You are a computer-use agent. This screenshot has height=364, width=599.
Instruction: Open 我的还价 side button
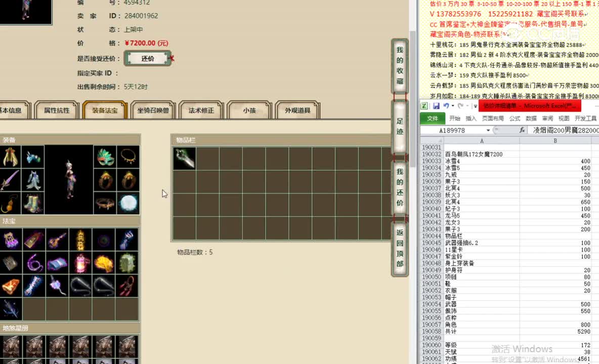click(x=400, y=188)
